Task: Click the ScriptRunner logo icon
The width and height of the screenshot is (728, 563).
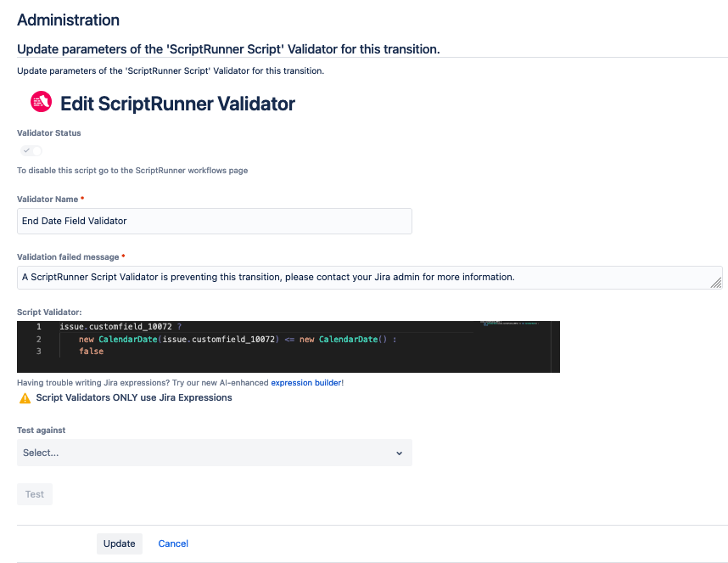Action: point(41,103)
